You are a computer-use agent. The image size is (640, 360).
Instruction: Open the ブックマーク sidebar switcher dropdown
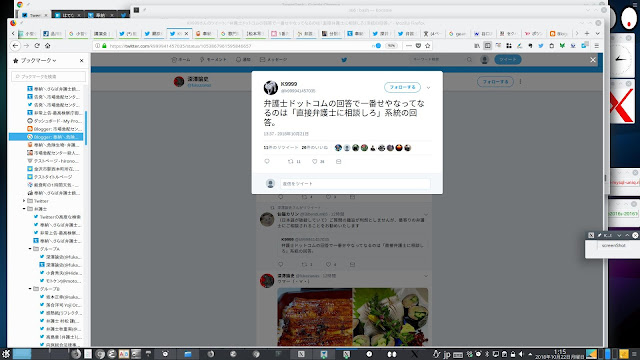(37, 60)
